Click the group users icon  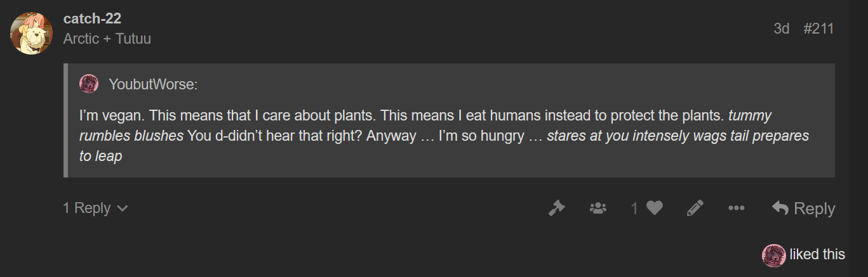tap(598, 208)
